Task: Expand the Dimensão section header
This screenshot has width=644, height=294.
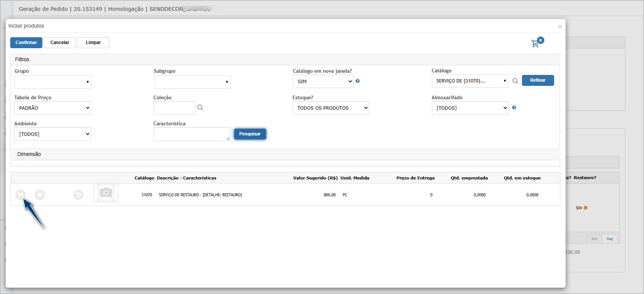Action: point(285,154)
